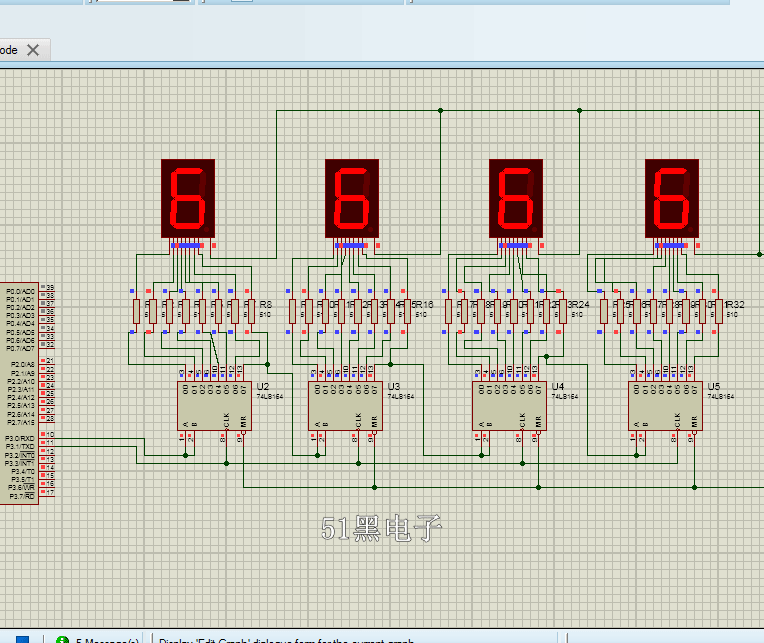Select the third seven-segment display from left

point(515,197)
